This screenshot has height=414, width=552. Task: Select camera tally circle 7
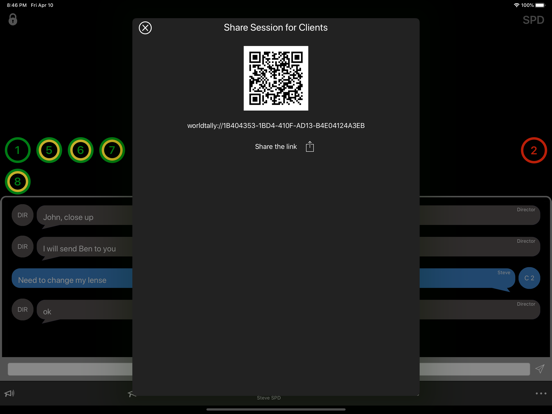[112, 150]
